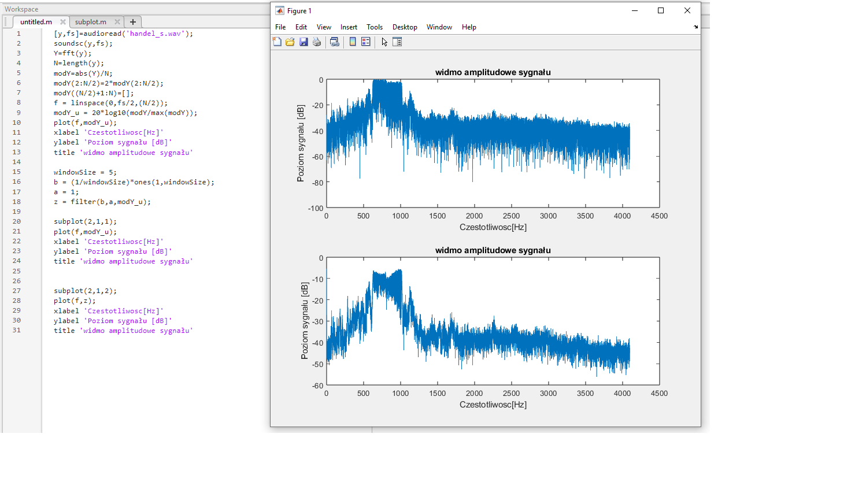
Task: Open the Tools menu in Figure 1
Action: [375, 27]
